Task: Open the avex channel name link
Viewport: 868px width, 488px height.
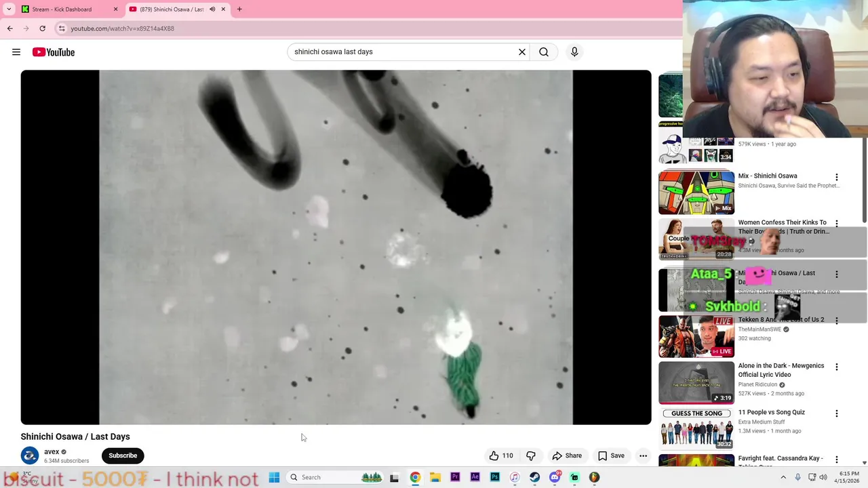Action: pyautogui.click(x=52, y=451)
